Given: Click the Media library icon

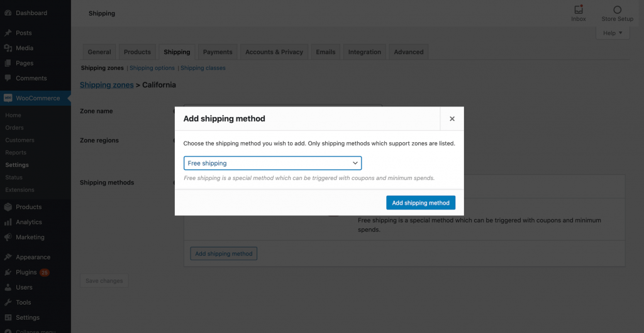Looking at the screenshot, I should point(8,48).
